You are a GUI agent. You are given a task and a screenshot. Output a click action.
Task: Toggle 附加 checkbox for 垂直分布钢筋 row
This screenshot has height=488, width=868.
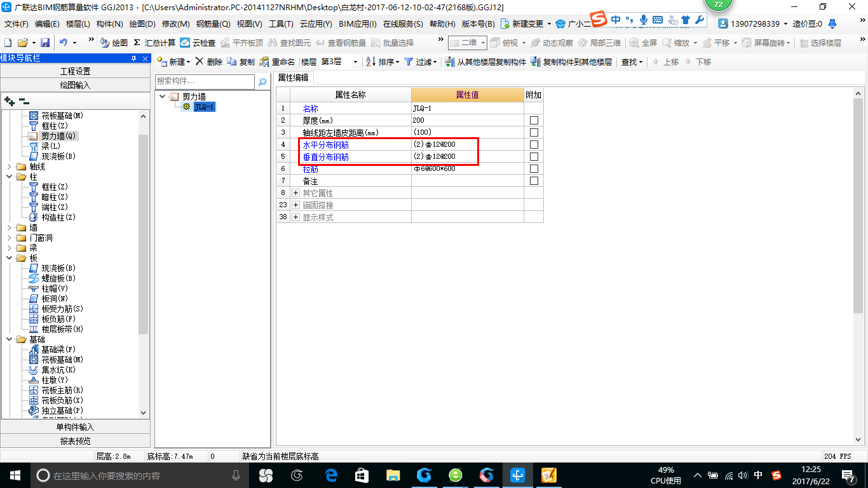coord(534,156)
